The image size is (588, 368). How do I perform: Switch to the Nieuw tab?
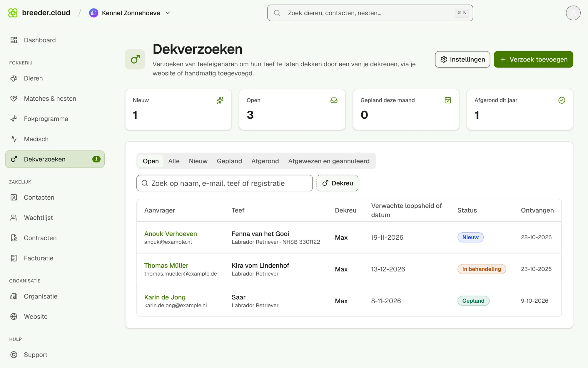click(x=198, y=161)
